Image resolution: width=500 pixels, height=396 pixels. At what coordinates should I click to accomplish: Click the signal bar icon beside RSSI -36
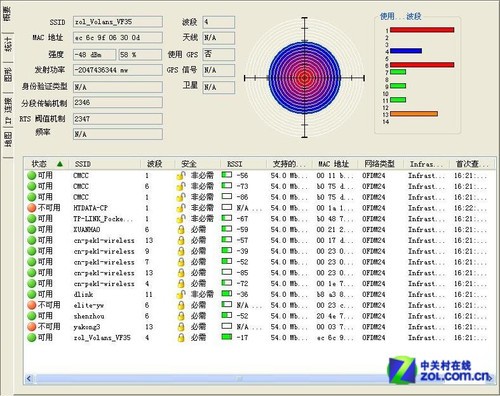(x=227, y=293)
